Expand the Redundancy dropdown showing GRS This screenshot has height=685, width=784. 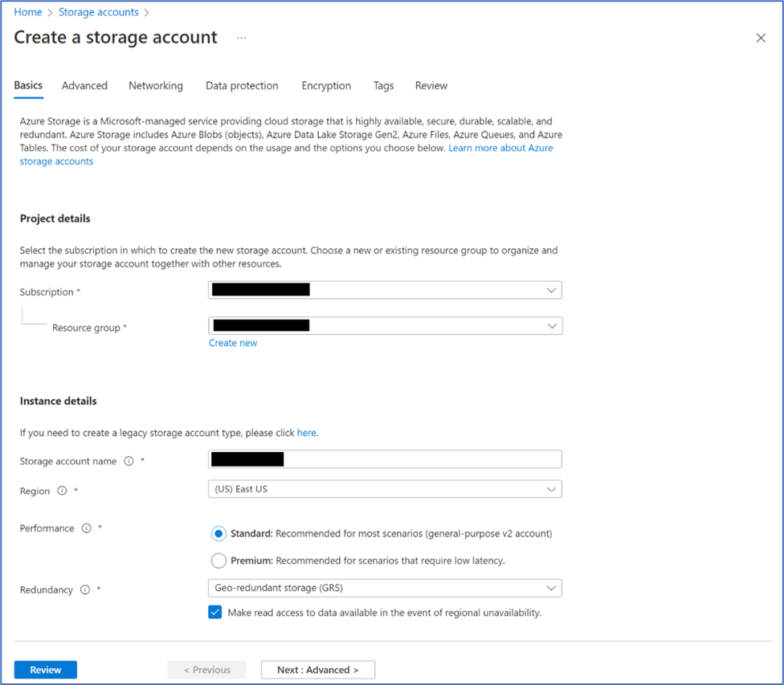click(385, 588)
